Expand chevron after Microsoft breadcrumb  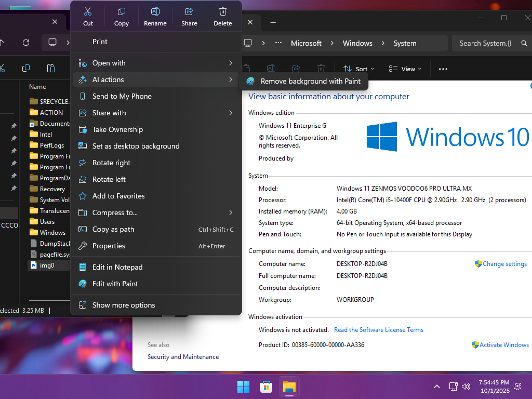[x=332, y=44]
